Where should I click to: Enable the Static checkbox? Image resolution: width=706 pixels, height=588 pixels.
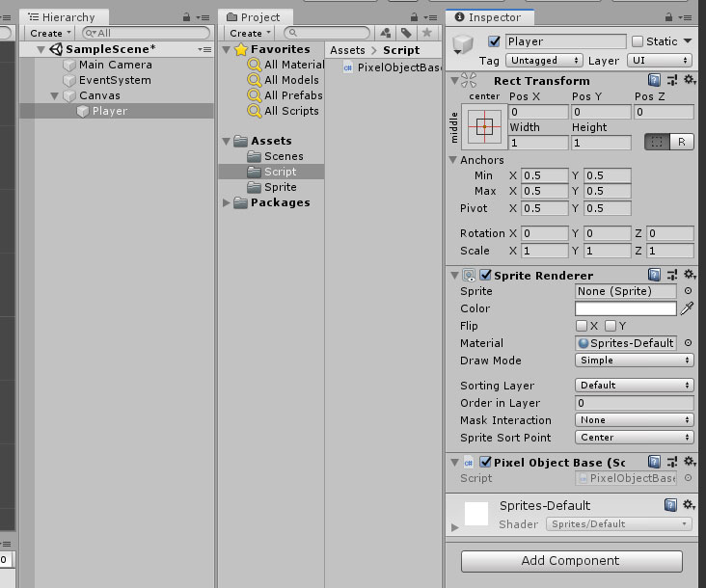[x=637, y=41]
